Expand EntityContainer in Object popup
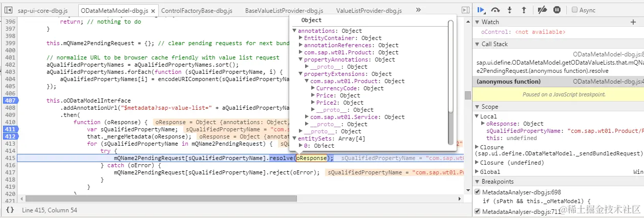 300,38
